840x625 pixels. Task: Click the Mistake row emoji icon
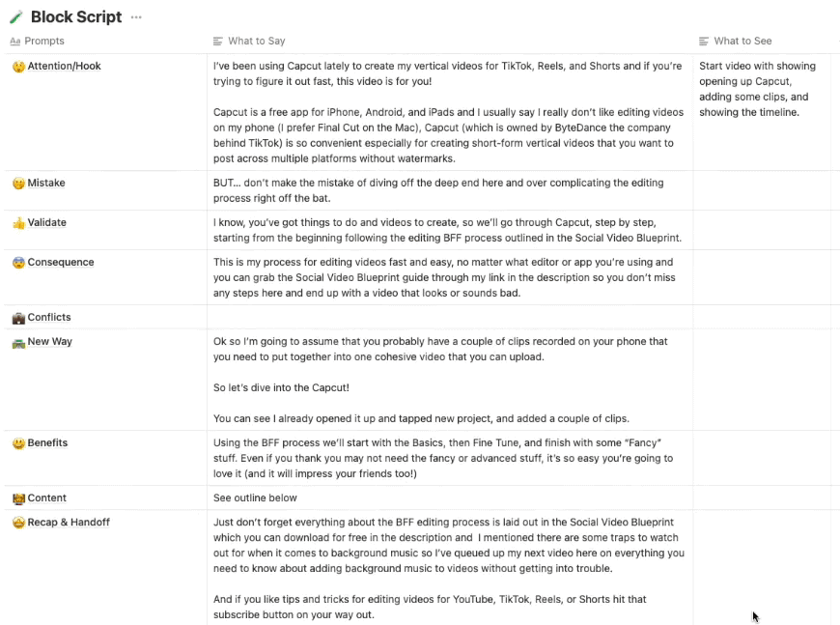coord(18,184)
